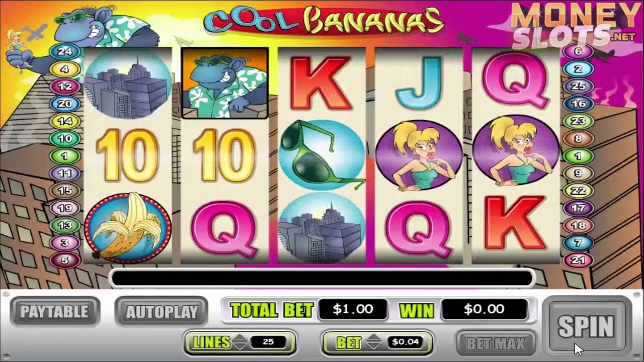Start AUTOPLAY mode

point(162,312)
